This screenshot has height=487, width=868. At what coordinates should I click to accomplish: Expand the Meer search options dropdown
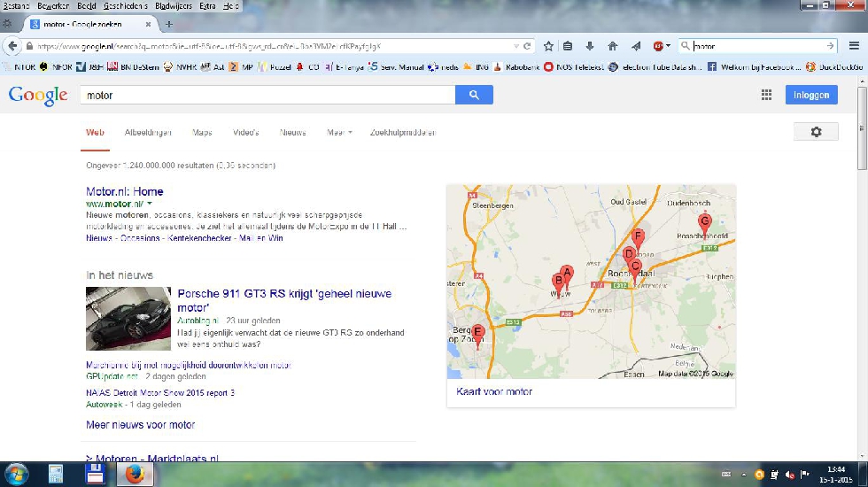339,132
